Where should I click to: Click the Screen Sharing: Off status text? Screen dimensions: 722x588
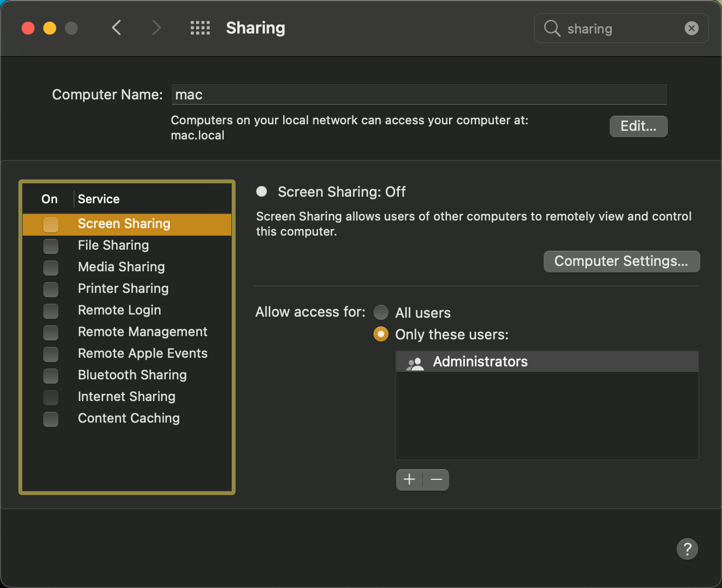click(x=342, y=192)
